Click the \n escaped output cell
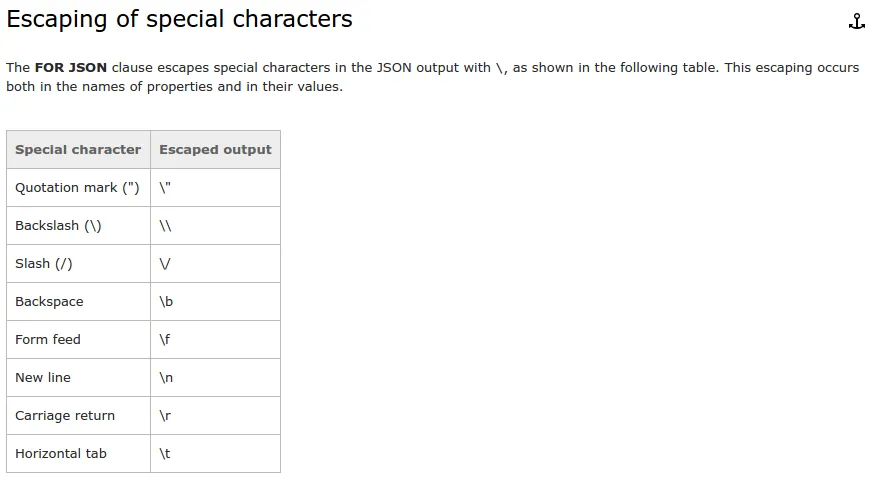This screenshot has width=880, height=496. point(215,378)
